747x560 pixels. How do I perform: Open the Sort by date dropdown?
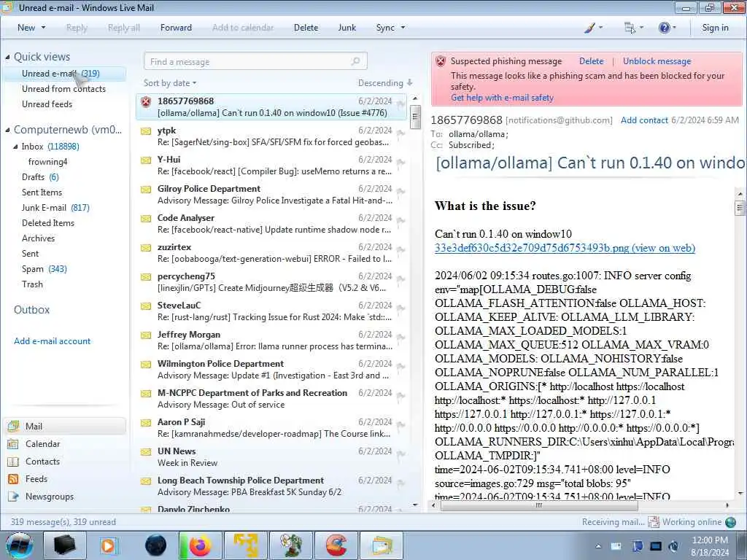170,83
